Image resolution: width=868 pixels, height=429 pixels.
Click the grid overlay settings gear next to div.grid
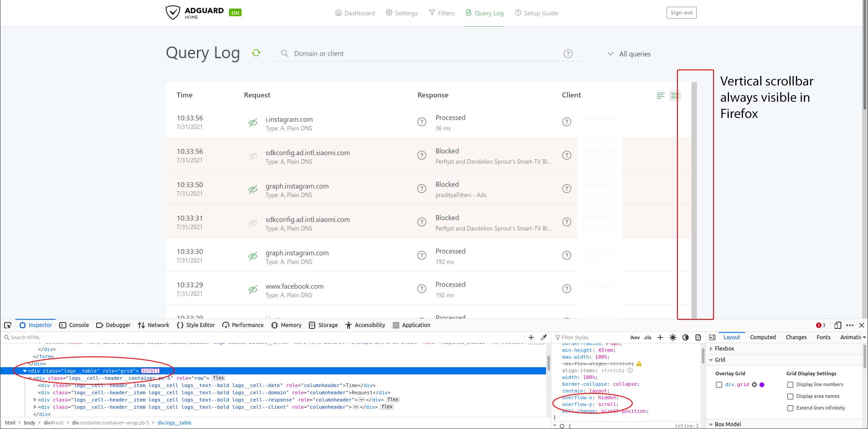point(755,384)
